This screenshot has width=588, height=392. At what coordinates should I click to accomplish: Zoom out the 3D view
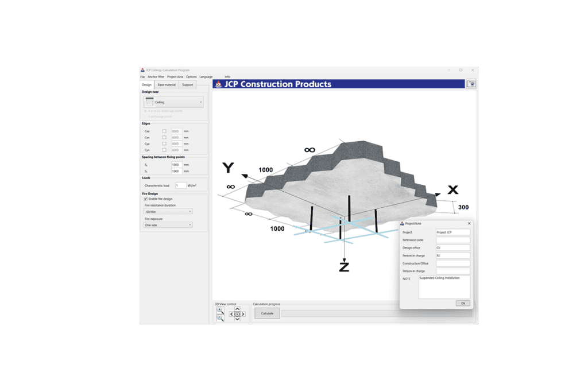click(220, 318)
